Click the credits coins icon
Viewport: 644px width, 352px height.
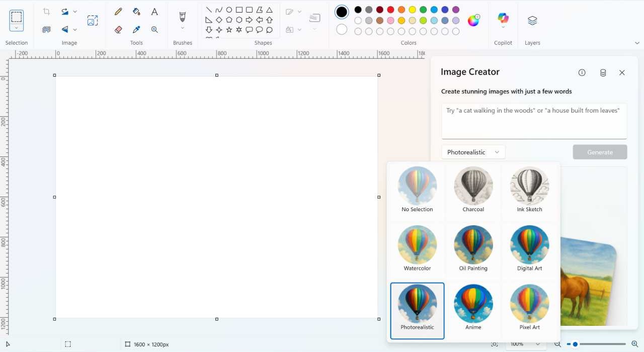[x=603, y=72]
